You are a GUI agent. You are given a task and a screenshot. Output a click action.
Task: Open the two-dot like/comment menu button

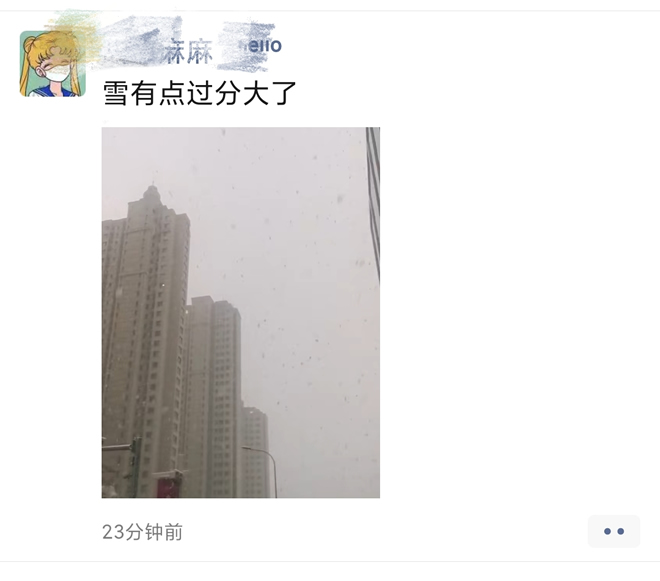click(x=614, y=531)
